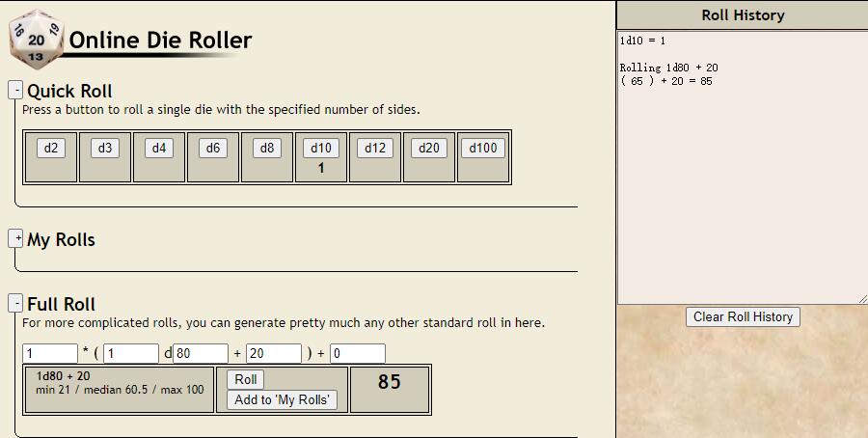This screenshot has height=438, width=868.
Task: Focus the die sides field showing 80
Action: pyautogui.click(x=201, y=353)
